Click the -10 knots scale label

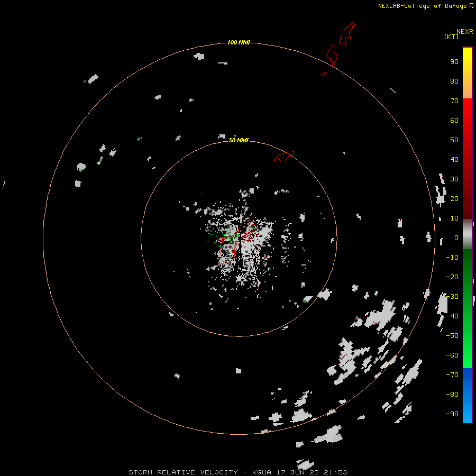click(x=452, y=258)
